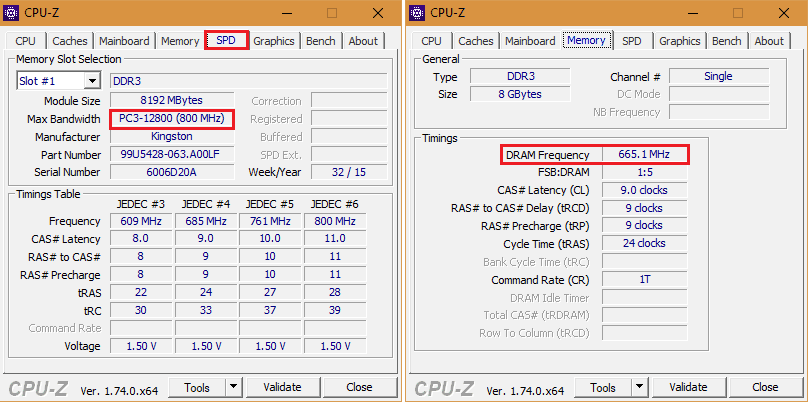Screen dimensions: 809x403
Task: Open the Graphics tab in the right window
Action: [x=680, y=41]
